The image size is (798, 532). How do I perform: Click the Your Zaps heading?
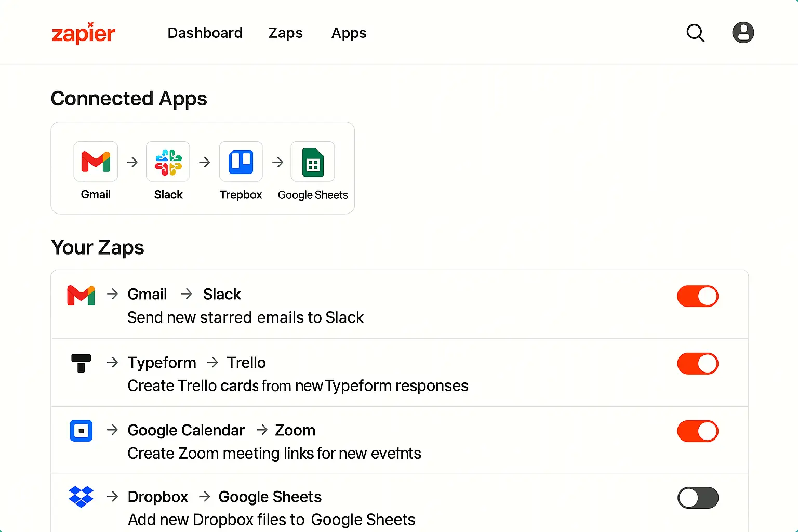coord(98,247)
